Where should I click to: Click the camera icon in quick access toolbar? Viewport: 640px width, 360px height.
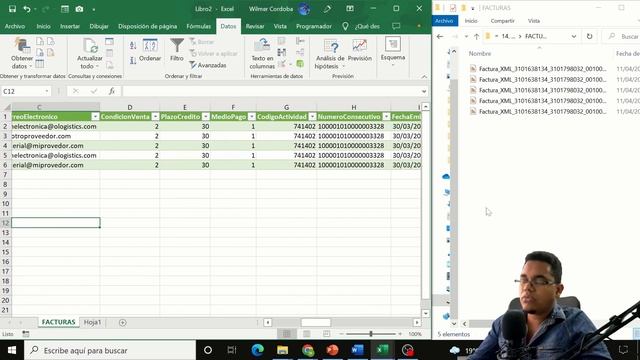click(79, 9)
